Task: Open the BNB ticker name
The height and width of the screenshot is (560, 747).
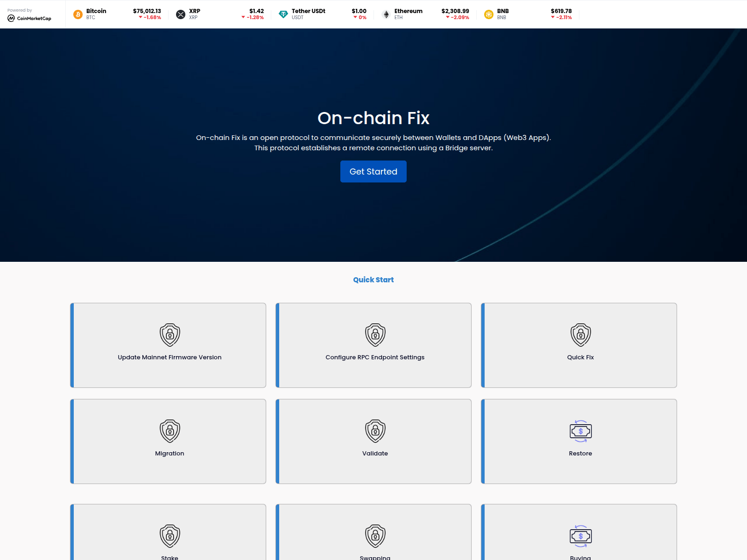Action: (x=503, y=11)
